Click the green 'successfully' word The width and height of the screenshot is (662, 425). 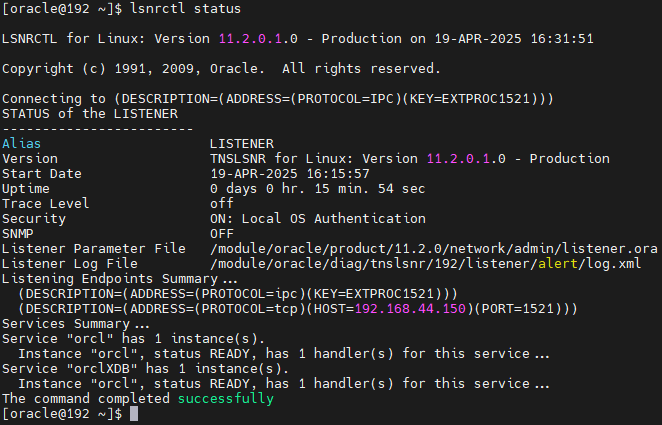pos(226,398)
